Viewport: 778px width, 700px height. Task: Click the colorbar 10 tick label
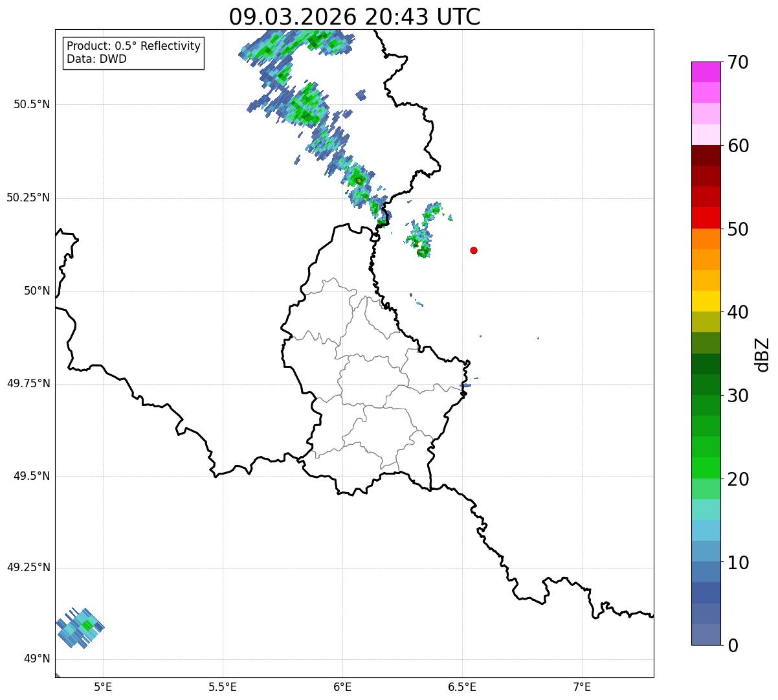pyautogui.click(x=738, y=563)
